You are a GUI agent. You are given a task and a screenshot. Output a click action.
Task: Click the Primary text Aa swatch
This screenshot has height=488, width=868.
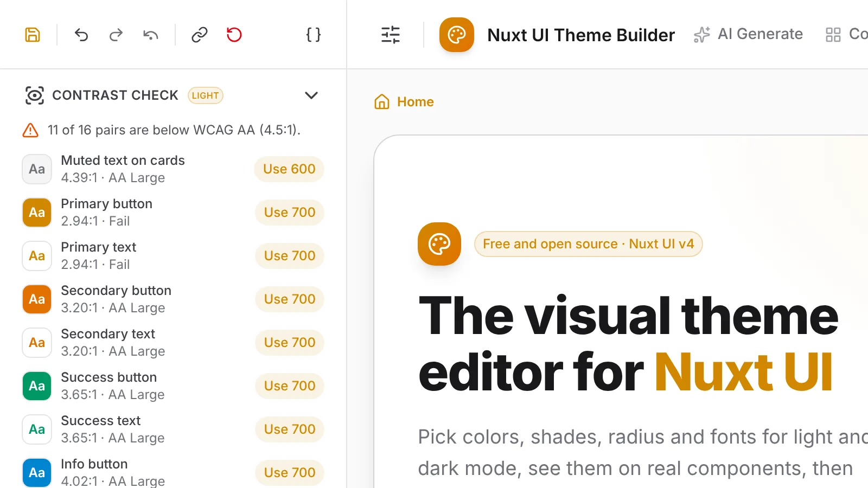pyautogui.click(x=37, y=256)
